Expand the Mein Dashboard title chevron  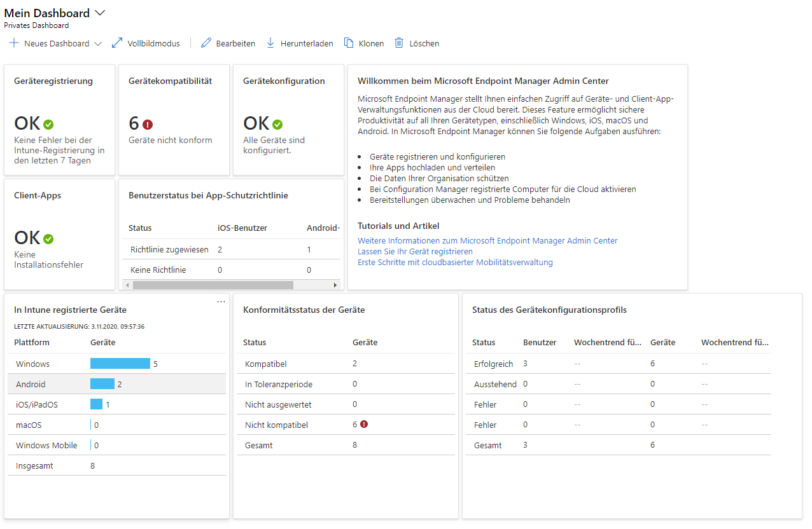pos(100,13)
